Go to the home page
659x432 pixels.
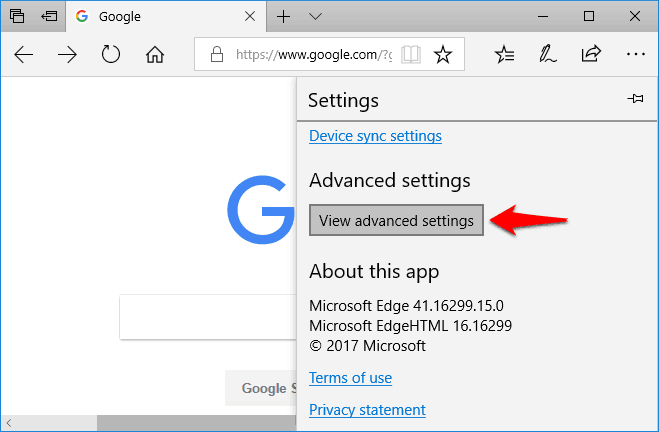click(155, 55)
